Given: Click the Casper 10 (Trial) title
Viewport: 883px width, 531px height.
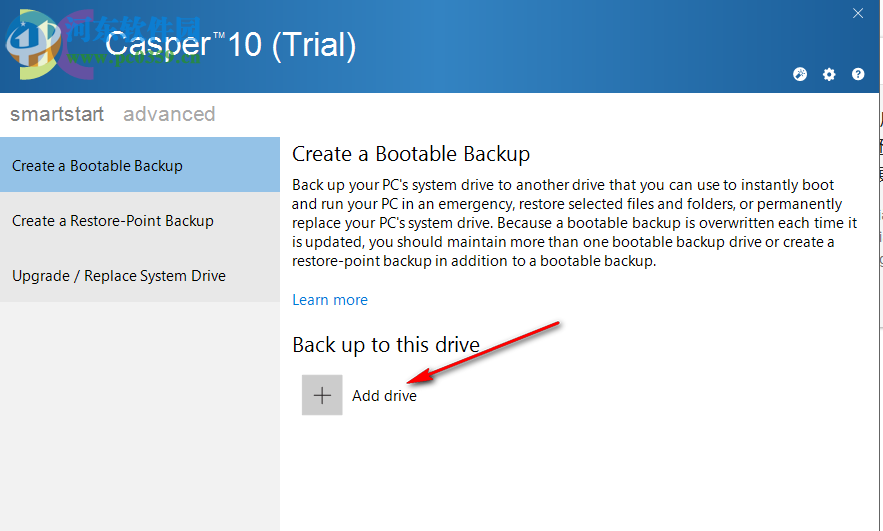Looking at the screenshot, I should click(230, 44).
